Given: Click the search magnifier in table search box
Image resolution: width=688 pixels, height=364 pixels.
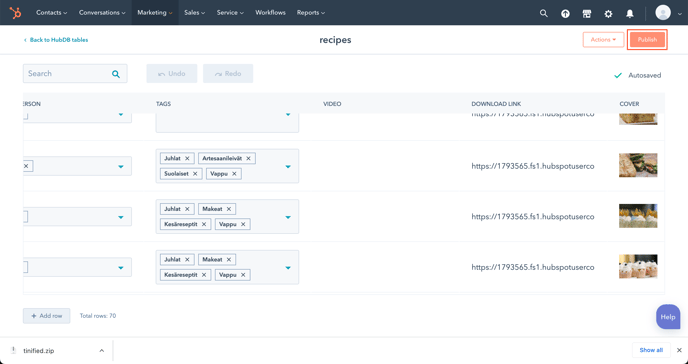Looking at the screenshot, I should 116,74.
